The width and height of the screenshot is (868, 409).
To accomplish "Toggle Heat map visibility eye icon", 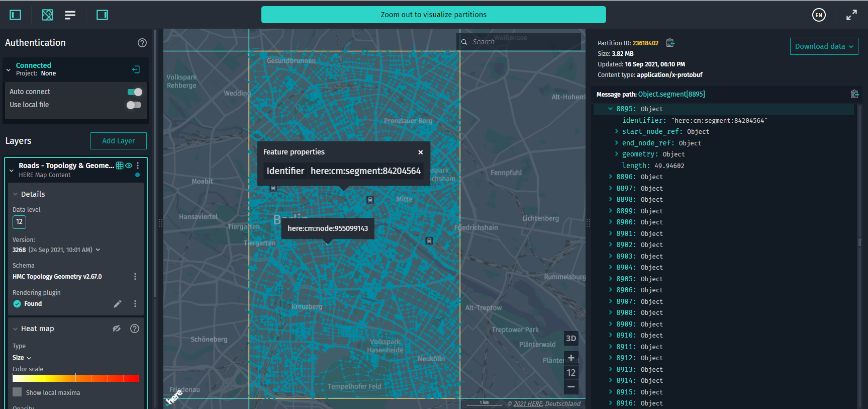I will pos(117,329).
